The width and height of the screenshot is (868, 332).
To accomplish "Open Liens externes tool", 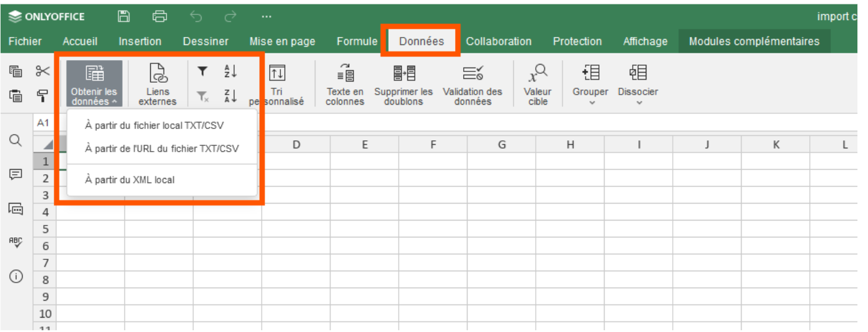I will pos(158,85).
